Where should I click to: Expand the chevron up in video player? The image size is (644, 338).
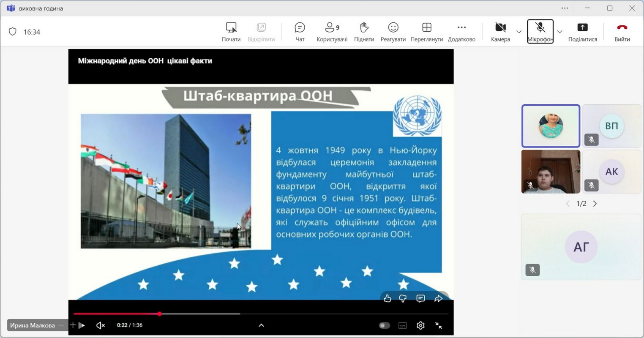(x=261, y=325)
